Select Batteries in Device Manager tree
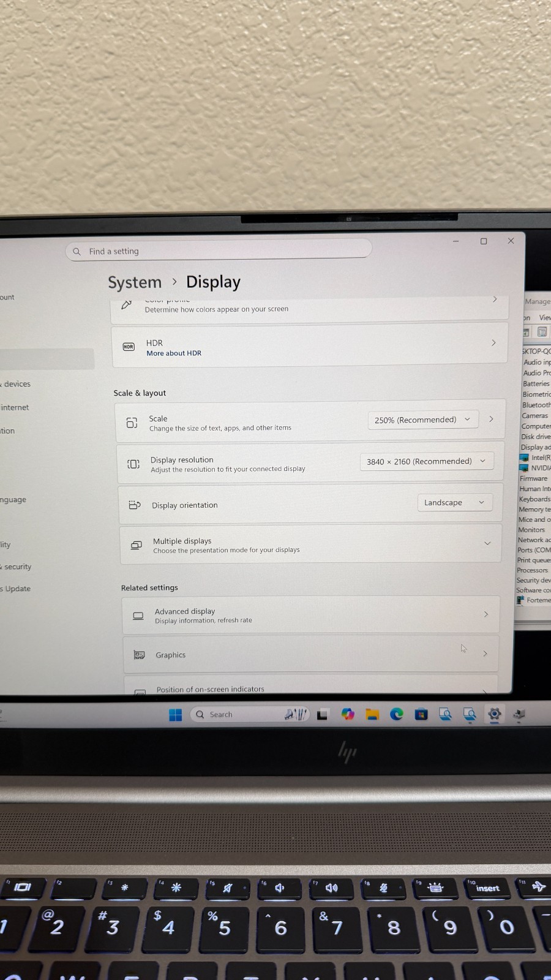This screenshot has height=980, width=551. point(536,383)
